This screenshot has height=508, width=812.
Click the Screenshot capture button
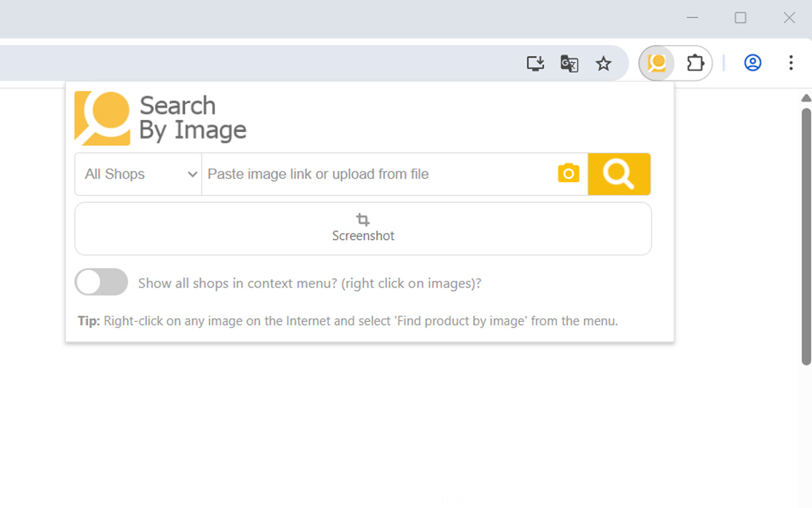[363, 229]
